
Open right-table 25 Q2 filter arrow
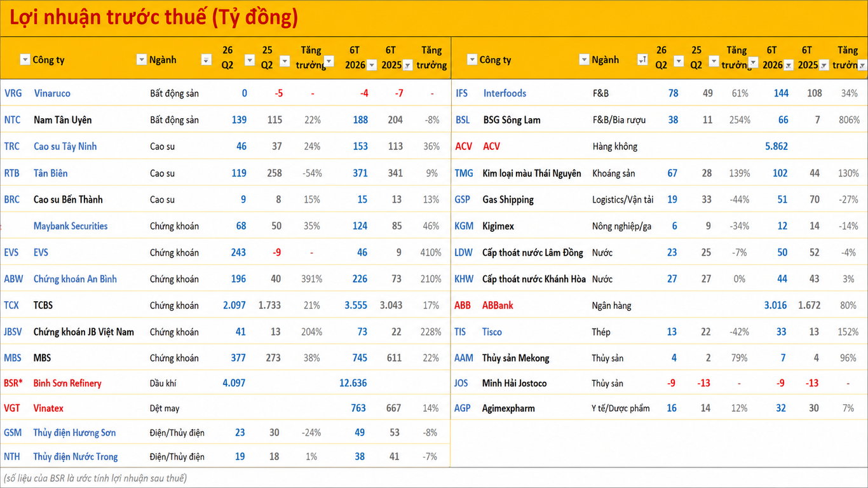coord(714,62)
